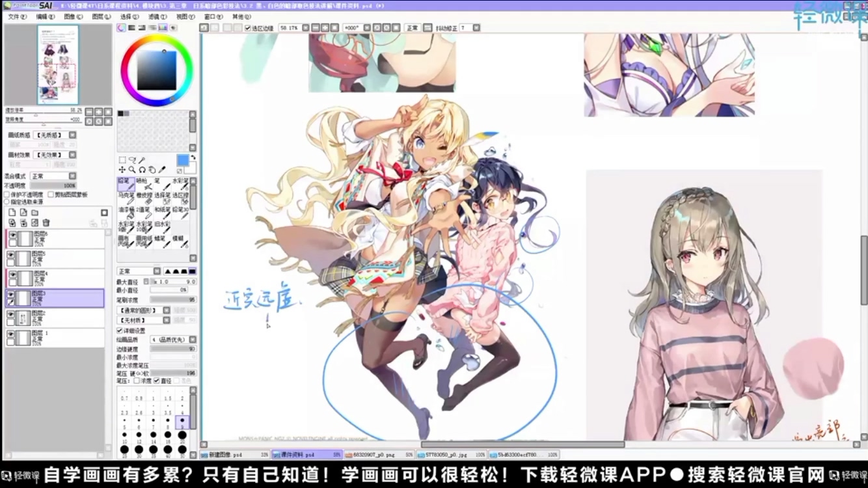Select the eyedropper tool
868x488 pixels.
[163, 170]
